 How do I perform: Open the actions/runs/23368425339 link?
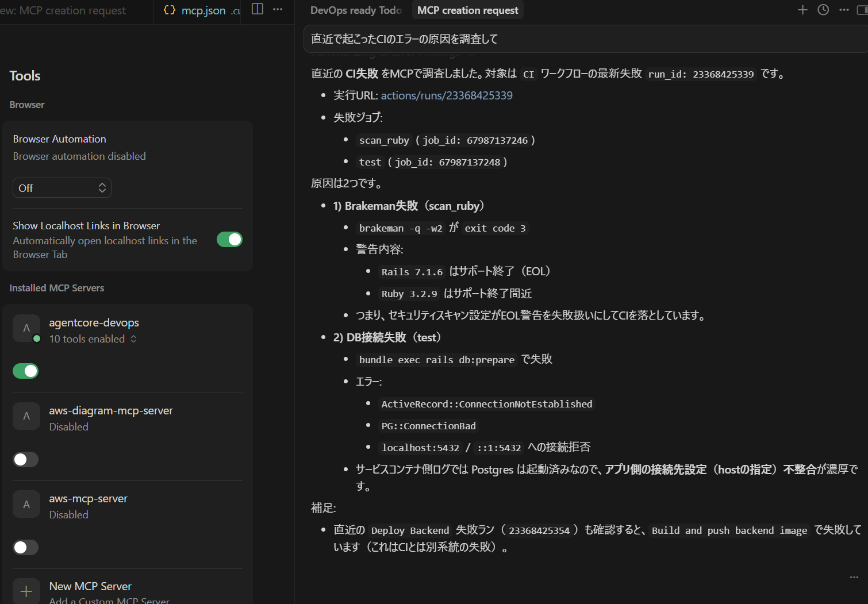point(447,95)
